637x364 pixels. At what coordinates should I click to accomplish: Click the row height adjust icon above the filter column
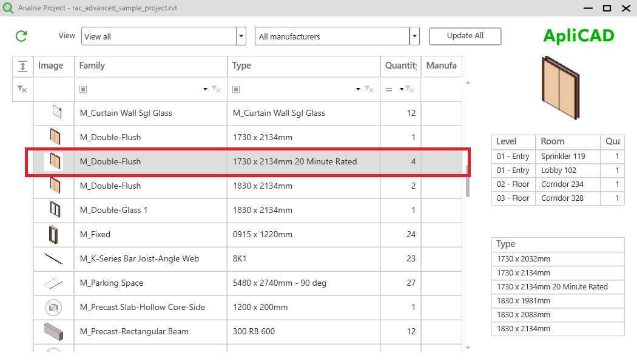click(22, 66)
